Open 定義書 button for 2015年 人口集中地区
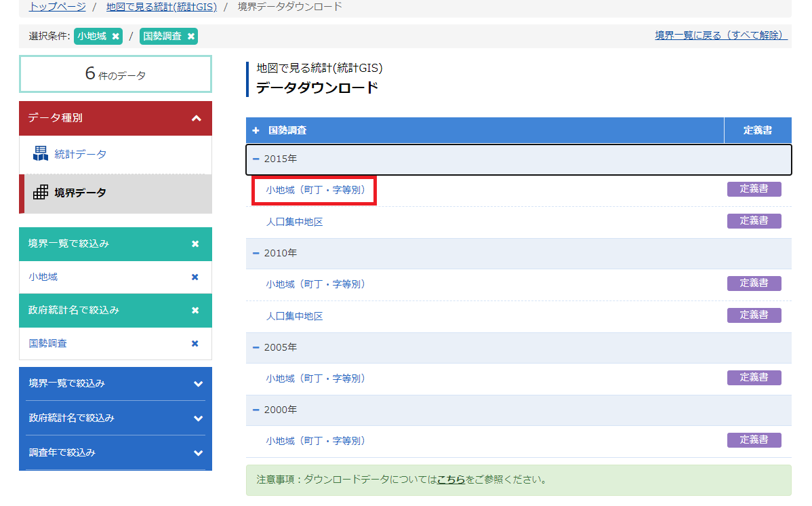This screenshot has width=812, height=506. point(754,221)
